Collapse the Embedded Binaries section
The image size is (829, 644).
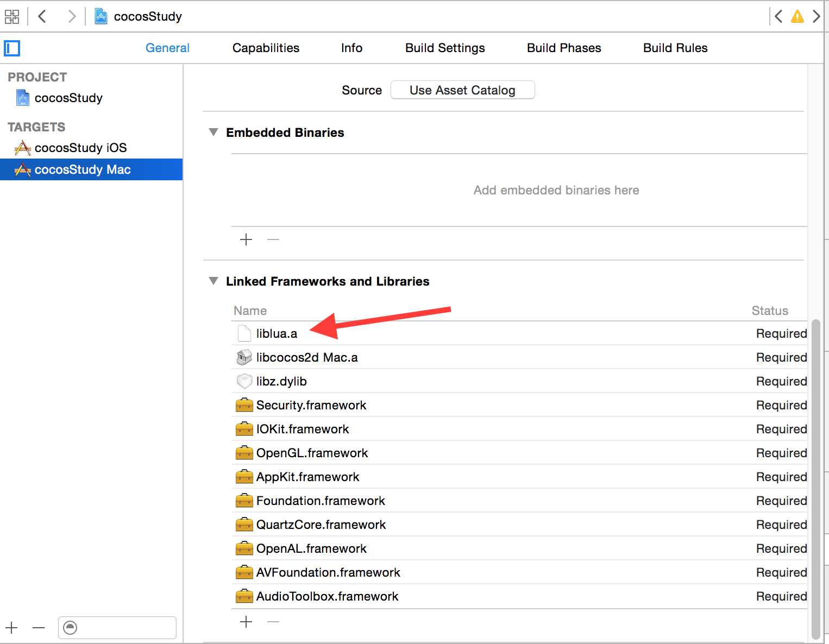[213, 132]
